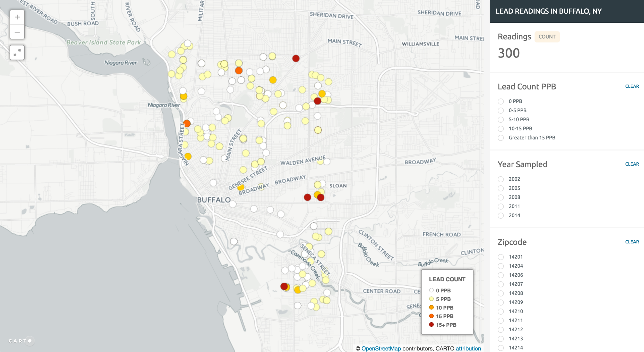The image size is (644, 352).
Task: Click the 5 PPB legend swatch
Action: tap(431, 299)
